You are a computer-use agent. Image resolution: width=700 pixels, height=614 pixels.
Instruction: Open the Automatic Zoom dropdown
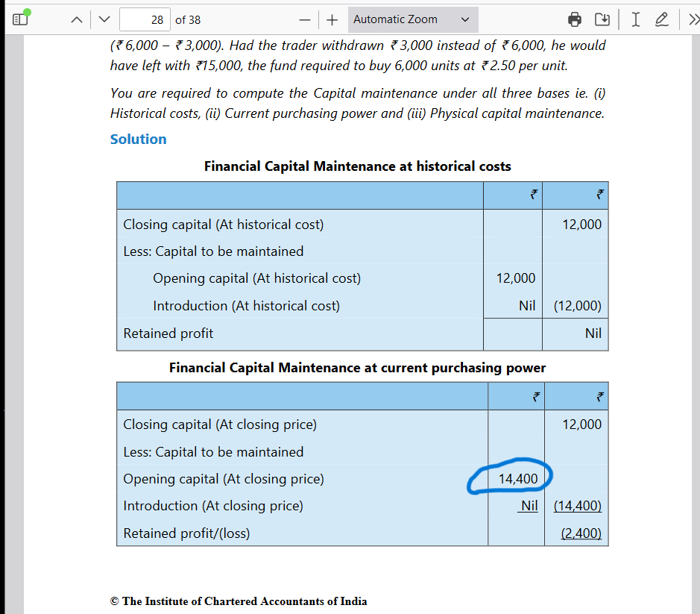(x=412, y=19)
